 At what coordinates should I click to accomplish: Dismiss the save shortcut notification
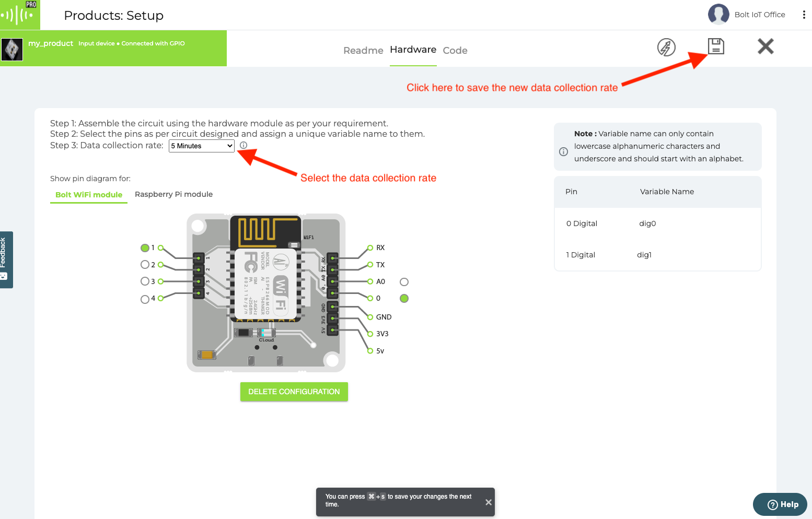pos(489,502)
